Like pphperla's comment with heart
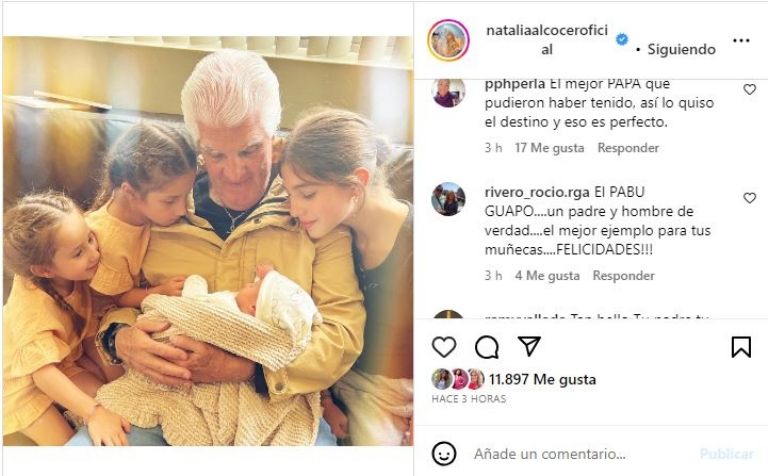The image size is (768, 476). 749,89
